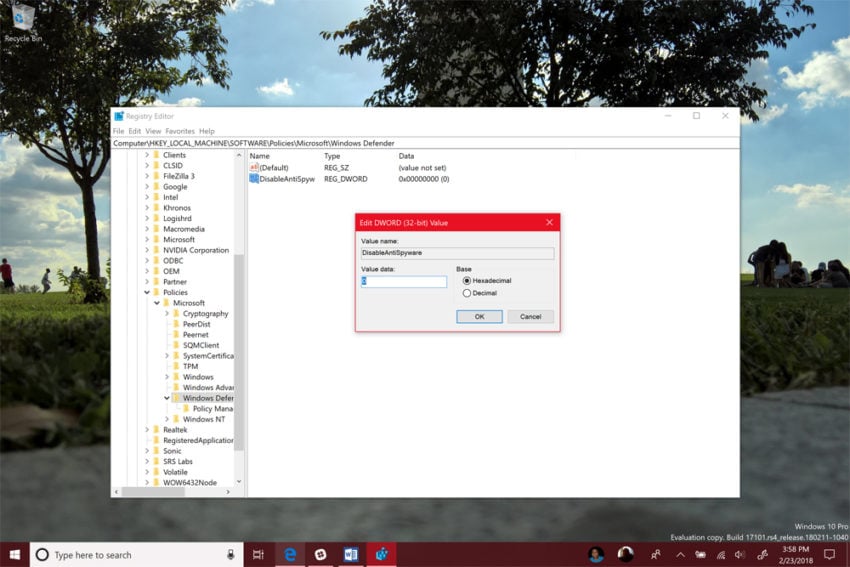Open Microsoft Word from the taskbar
850x567 pixels.
coord(351,555)
